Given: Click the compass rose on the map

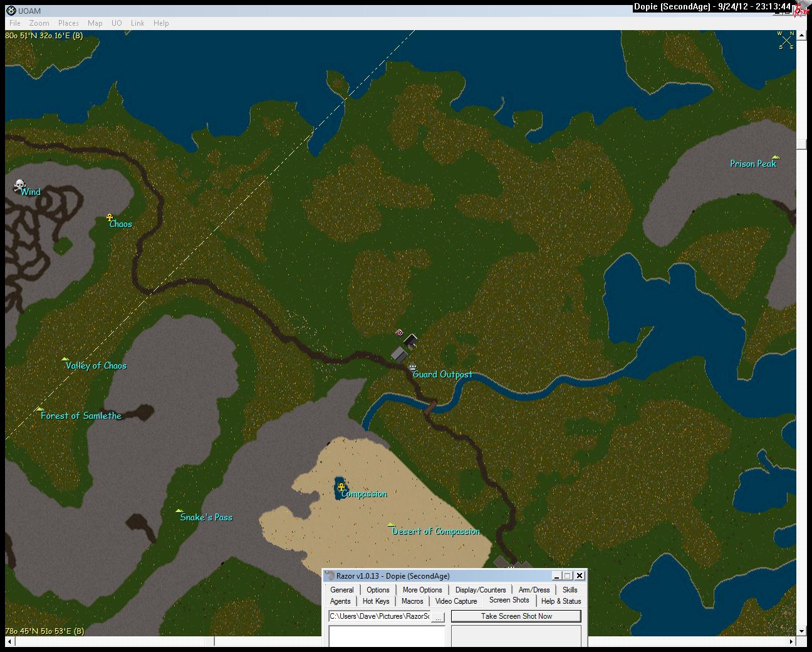Looking at the screenshot, I should point(786,40).
